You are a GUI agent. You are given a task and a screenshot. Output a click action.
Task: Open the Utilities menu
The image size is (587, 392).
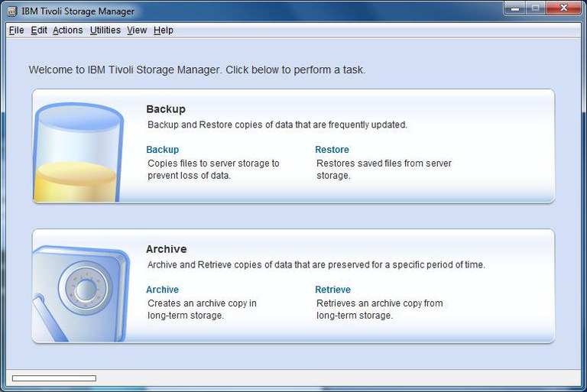pos(105,31)
